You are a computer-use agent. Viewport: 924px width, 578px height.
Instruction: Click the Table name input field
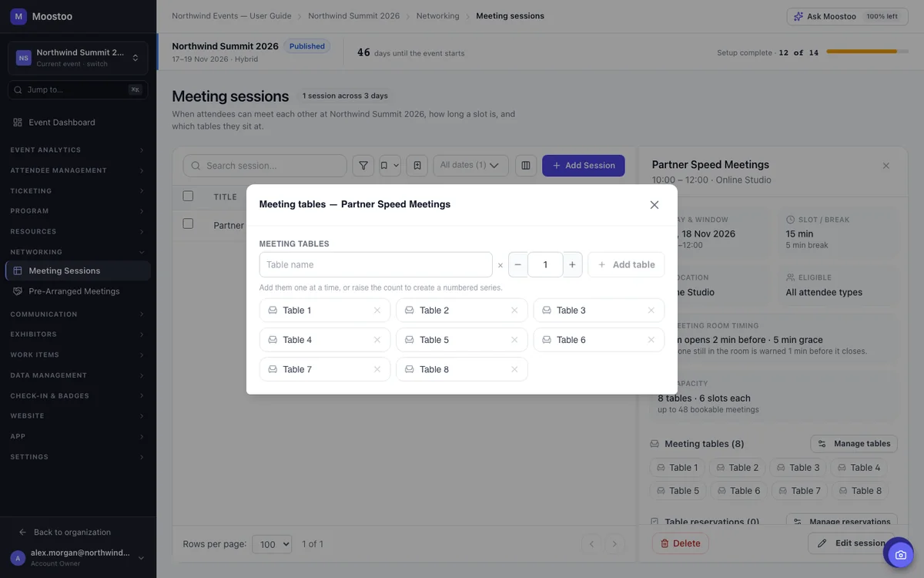[376, 264]
